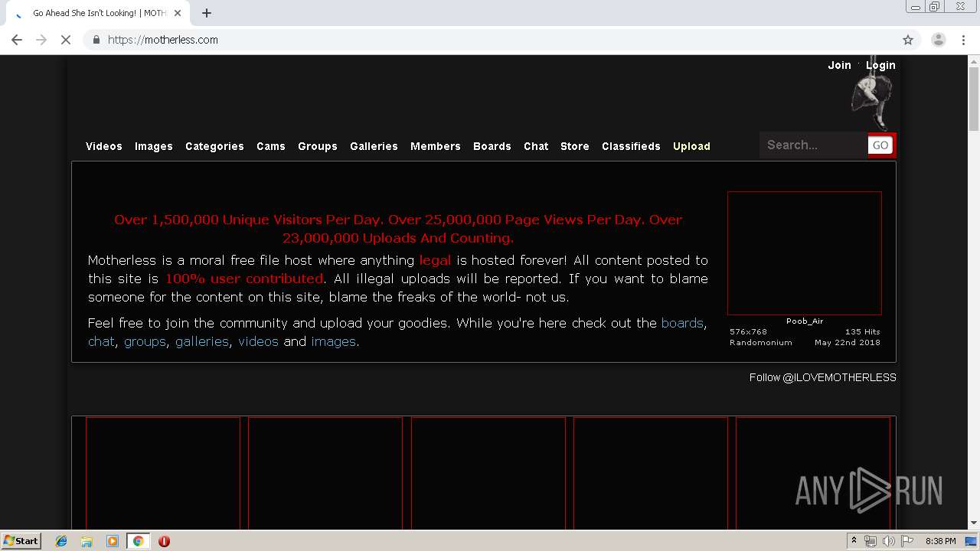
Task: Follow the 'images' text link
Action: [333, 341]
